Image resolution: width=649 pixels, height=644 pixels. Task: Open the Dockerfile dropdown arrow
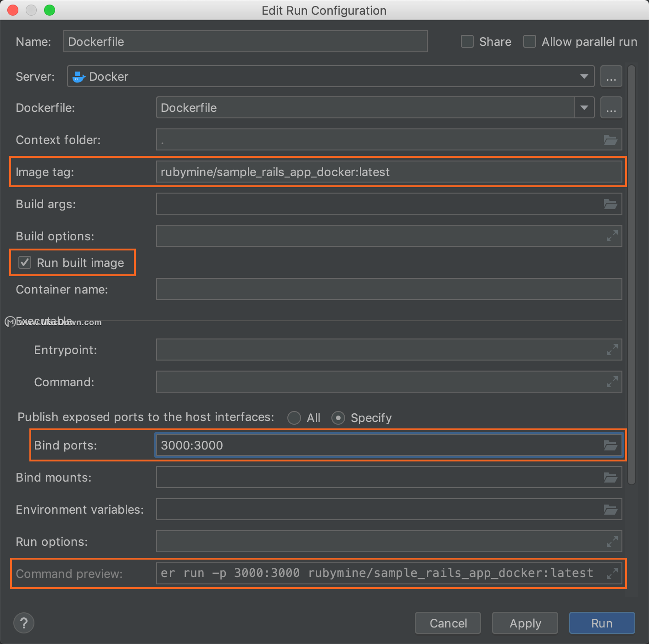pyautogui.click(x=584, y=108)
